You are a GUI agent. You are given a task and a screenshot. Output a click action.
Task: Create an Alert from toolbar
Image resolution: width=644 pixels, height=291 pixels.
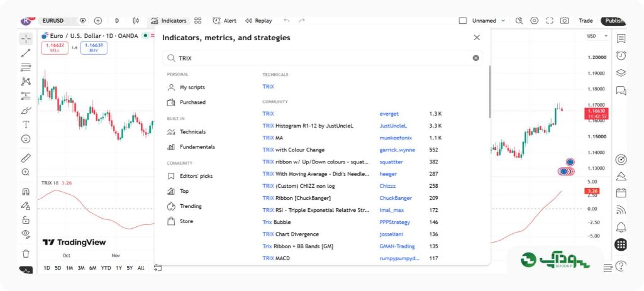225,21
